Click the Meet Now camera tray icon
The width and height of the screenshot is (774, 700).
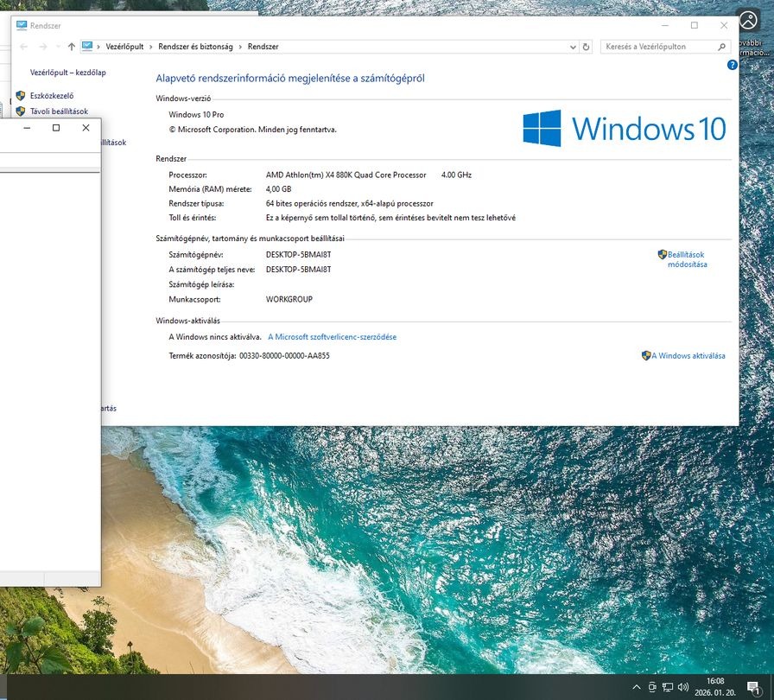coord(652,687)
